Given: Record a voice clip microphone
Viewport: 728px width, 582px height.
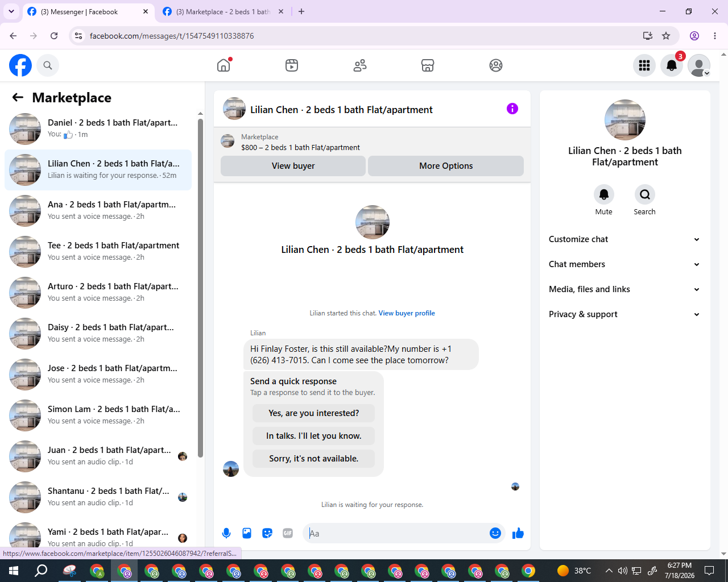Looking at the screenshot, I should (x=226, y=533).
